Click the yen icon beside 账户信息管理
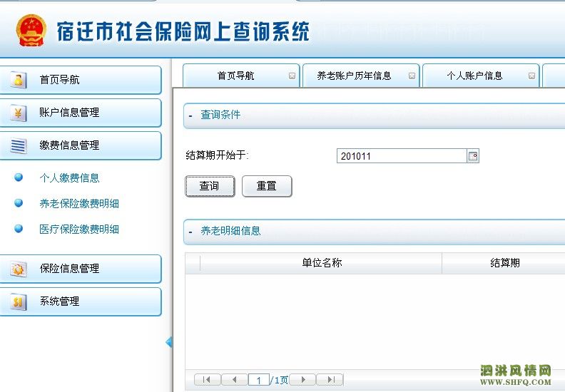565x392 pixels. tap(19, 113)
